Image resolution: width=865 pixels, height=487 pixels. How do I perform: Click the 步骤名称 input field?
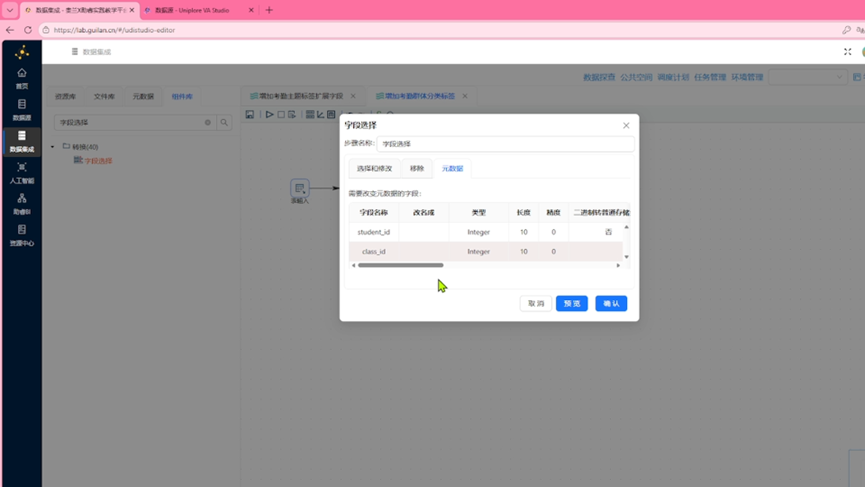tap(505, 144)
